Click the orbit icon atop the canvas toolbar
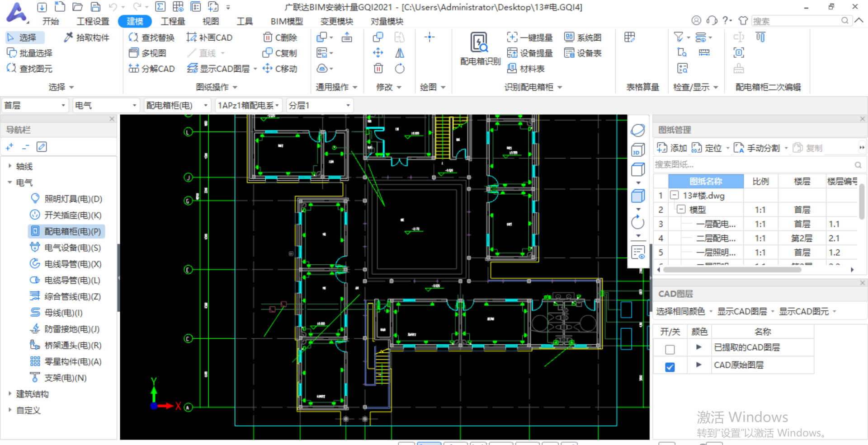This screenshot has width=868, height=445. pos(638,130)
